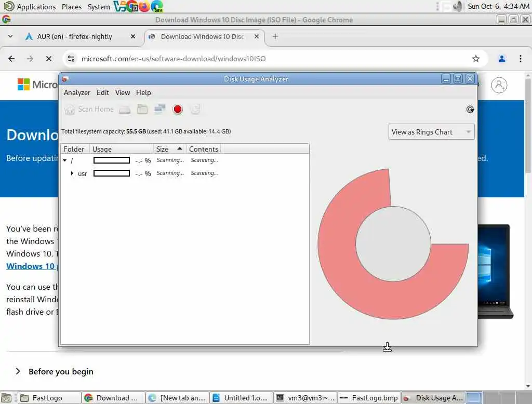Screen dimensions: 532x404
Task: Expand the usr folder row
Action: [72, 173]
